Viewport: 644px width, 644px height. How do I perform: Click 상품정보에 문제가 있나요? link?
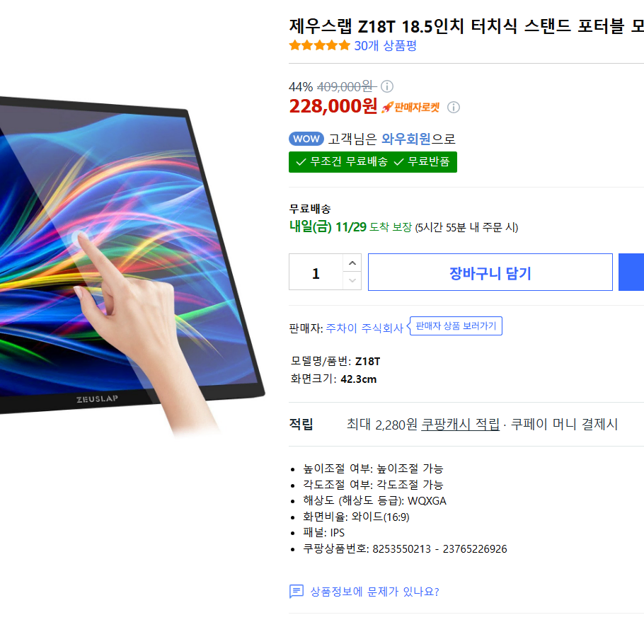(x=374, y=592)
